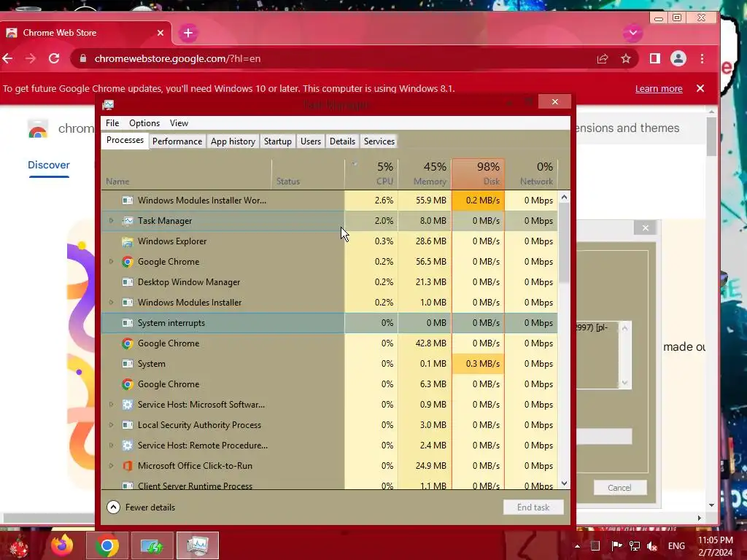Click the network tray icon
This screenshot has width=747, height=560.
[x=634, y=545]
